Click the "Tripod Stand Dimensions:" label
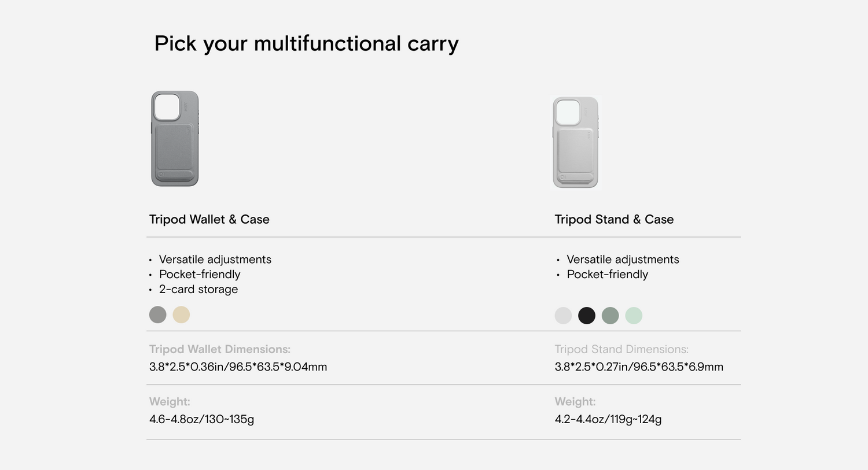The image size is (868, 470). (621, 349)
